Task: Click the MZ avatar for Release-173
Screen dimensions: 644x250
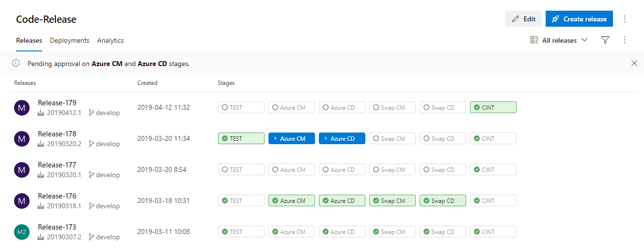Action: (22, 232)
